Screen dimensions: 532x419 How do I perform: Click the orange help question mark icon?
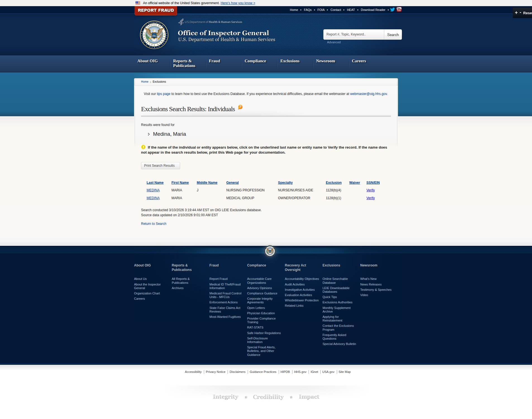coord(240,107)
